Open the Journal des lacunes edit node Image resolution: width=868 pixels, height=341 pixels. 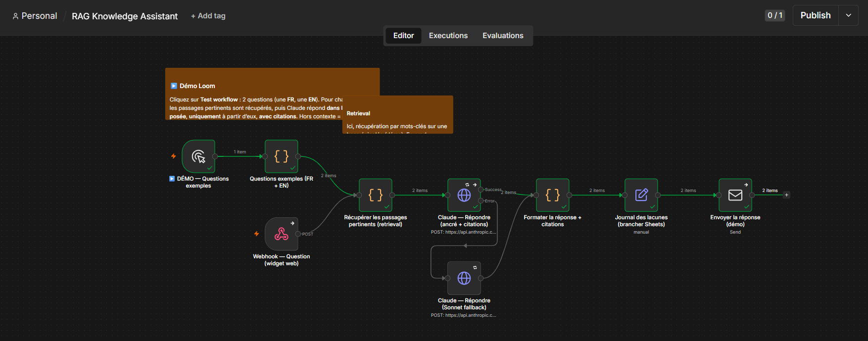click(641, 195)
